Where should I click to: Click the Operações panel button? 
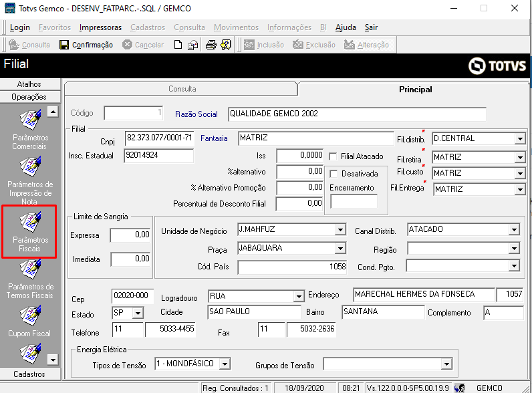click(x=30, y=97)
